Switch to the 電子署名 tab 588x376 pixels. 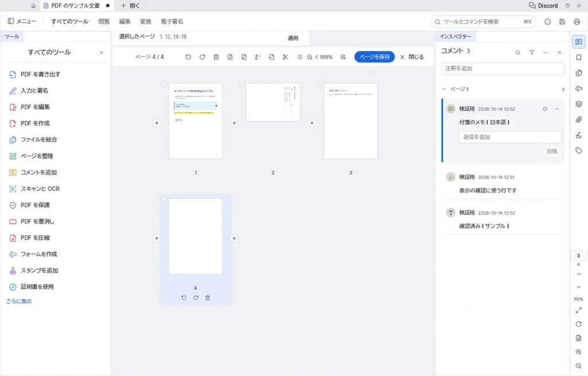tap(172, 21)
